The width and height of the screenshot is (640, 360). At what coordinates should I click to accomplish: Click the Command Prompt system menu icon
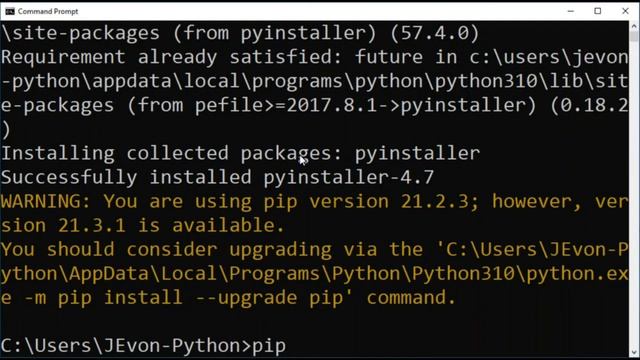[x=10, y=11]
